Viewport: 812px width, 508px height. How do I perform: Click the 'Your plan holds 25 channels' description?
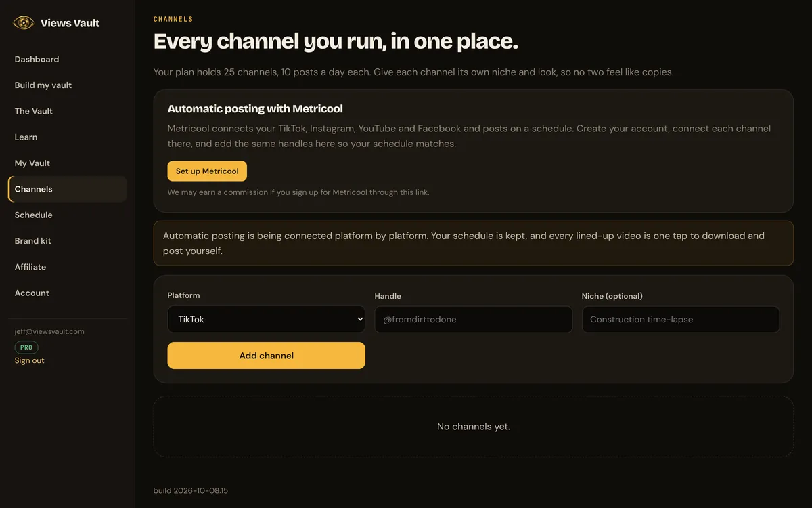(x=413, y=72)
